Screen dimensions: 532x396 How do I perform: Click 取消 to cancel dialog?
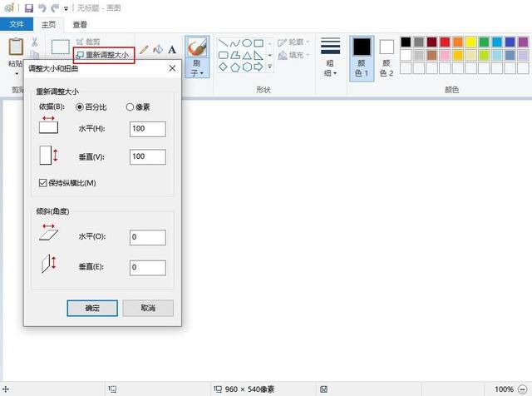[x=148, y=308]
